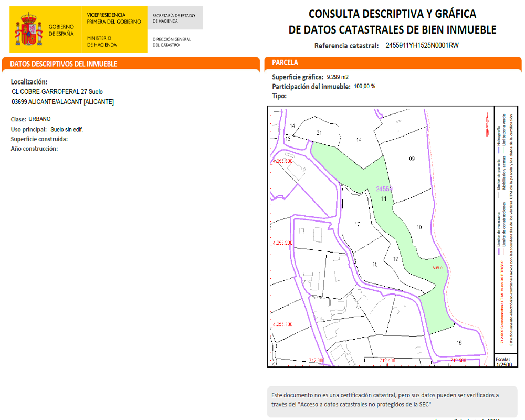This screenshot has height=420, width=525.
Task: Click the '4.255.300' coordinate label
Action: (x=283, y=161)
